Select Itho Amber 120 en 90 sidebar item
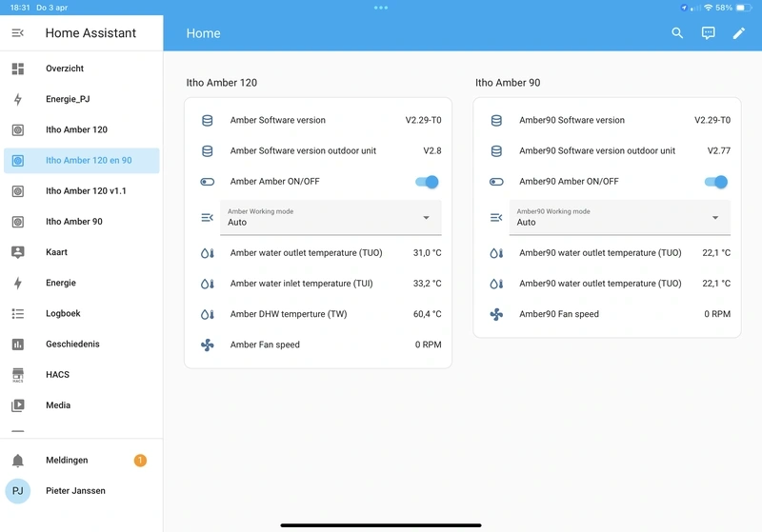 82,160
